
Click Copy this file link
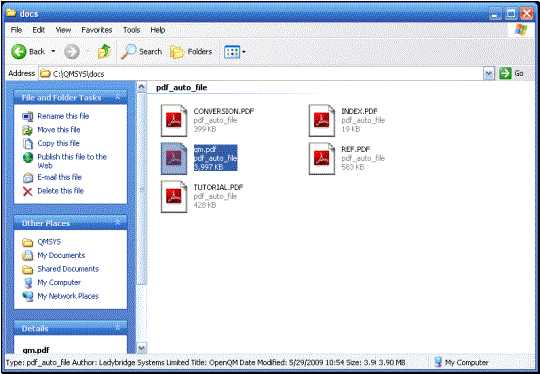pyautogui.click(x=59, y=143)
